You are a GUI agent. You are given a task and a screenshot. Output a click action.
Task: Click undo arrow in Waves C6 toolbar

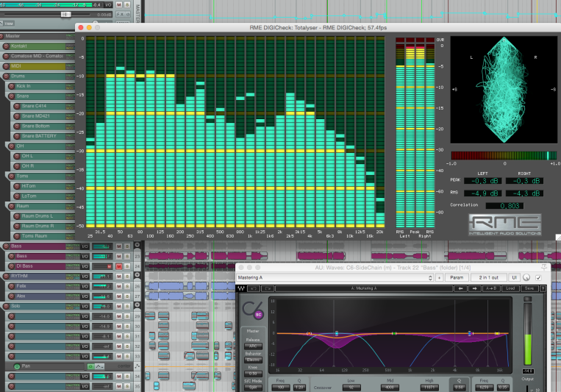click(254, 288)
